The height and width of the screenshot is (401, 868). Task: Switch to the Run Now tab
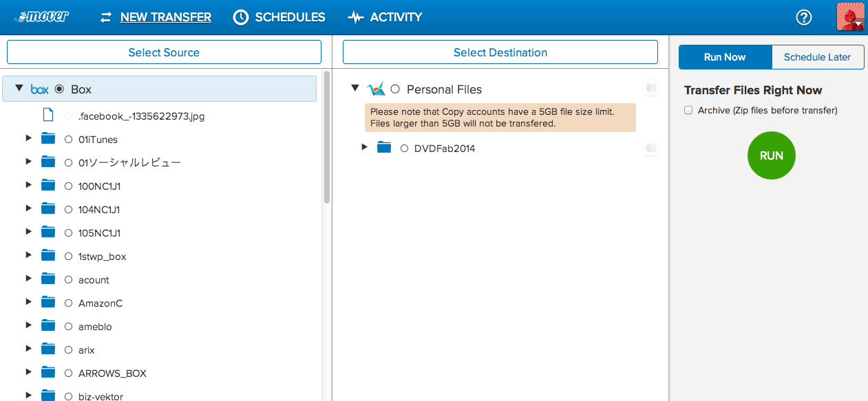[x=725, y=57]
